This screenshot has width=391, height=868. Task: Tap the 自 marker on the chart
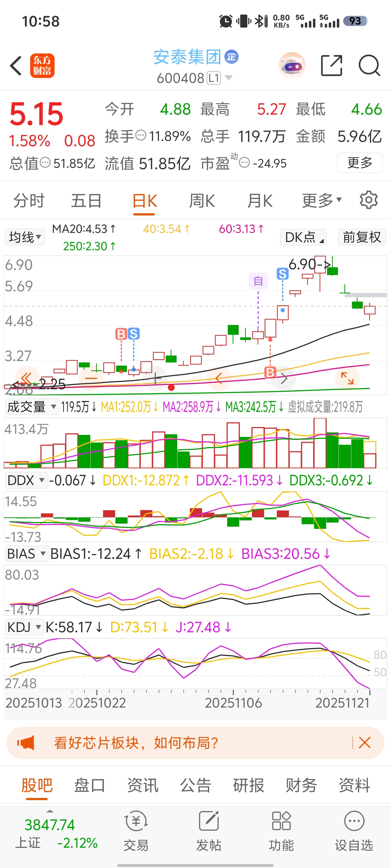(x=258, y=281)
